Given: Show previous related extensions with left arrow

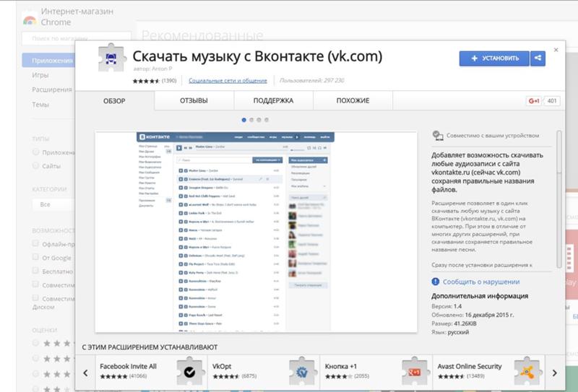Looking at the screenshot, I should (x=85, y=373).
